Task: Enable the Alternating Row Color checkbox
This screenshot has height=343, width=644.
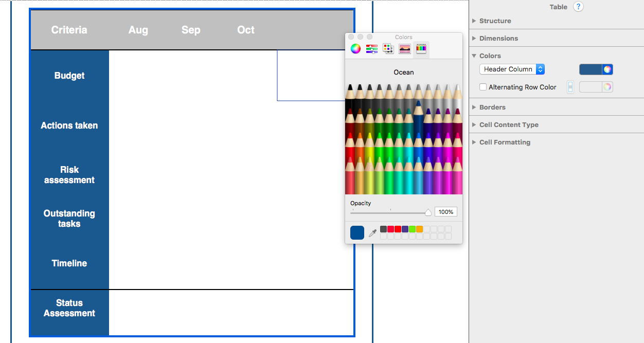Action: tap(482, 87)
